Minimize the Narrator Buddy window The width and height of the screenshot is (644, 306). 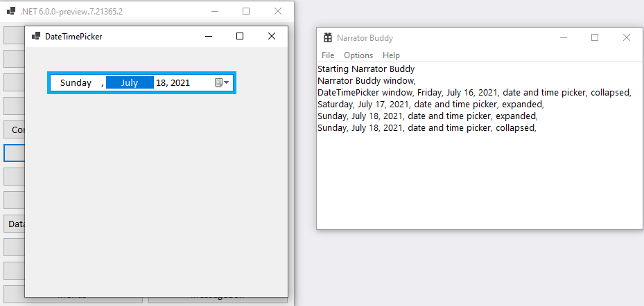pyautogui.click(x=564, y=38)
